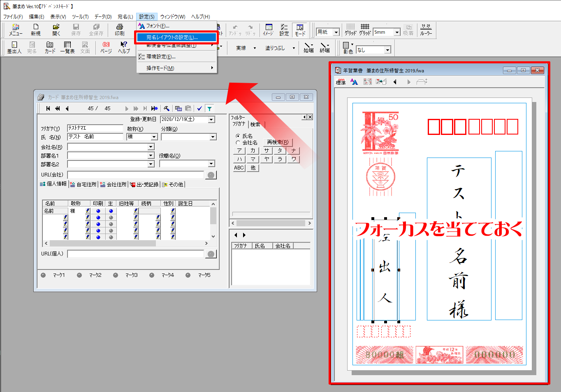Click the checkmark icon in card toolbar
Viewport: 561px width, 392px height.
click(x=199, y=109)
